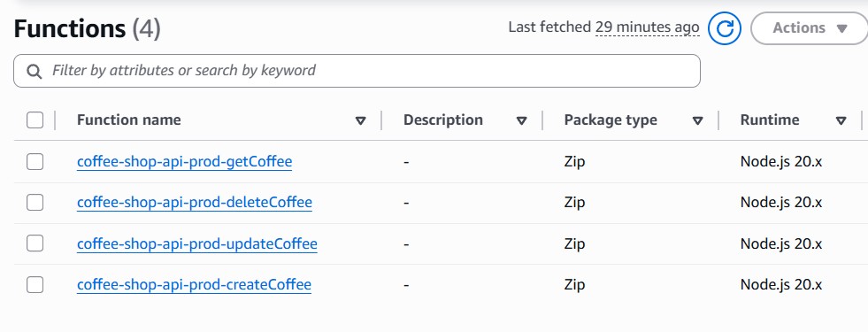868x332 pixels.
Task: Sort by Description column arrow
Action: 521,120
